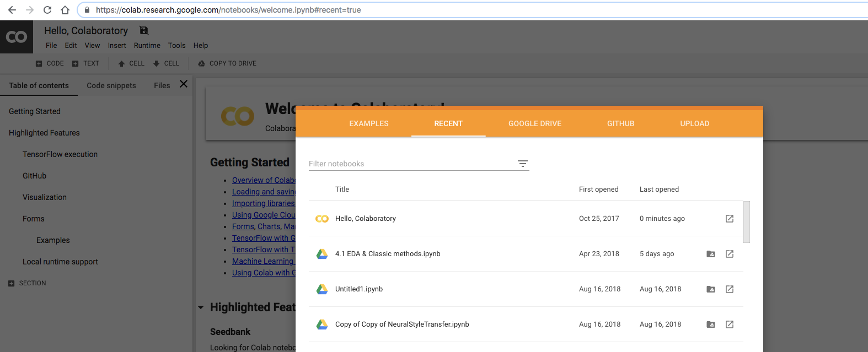Screen dimensions: 868x352
Task: Click the filter options icon in dialog
Action: [523, 164]
